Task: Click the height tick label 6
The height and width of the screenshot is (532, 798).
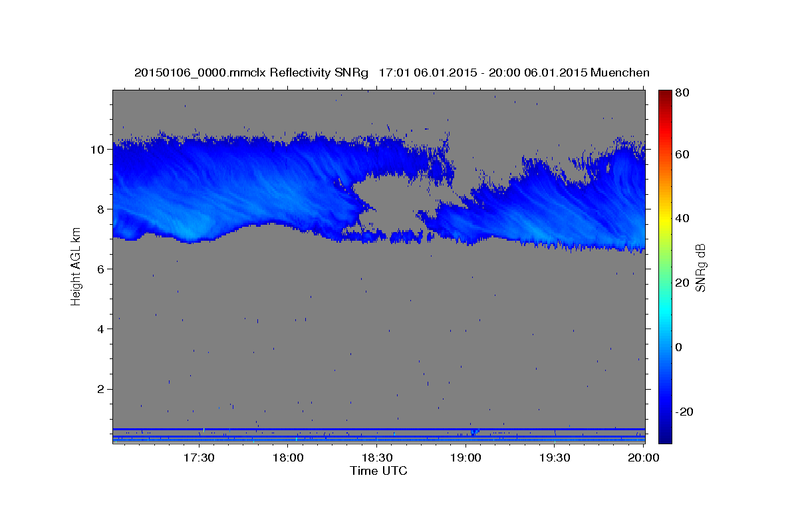Action: point(100,269)
